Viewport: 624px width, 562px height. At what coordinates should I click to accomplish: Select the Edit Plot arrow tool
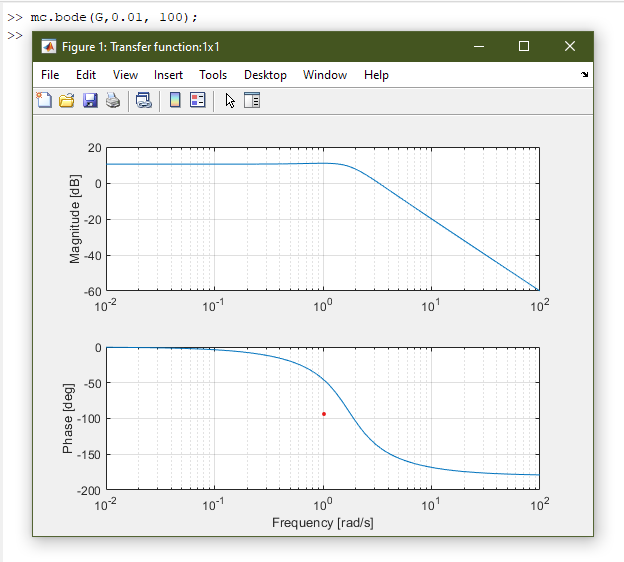(x=230, y=101)
